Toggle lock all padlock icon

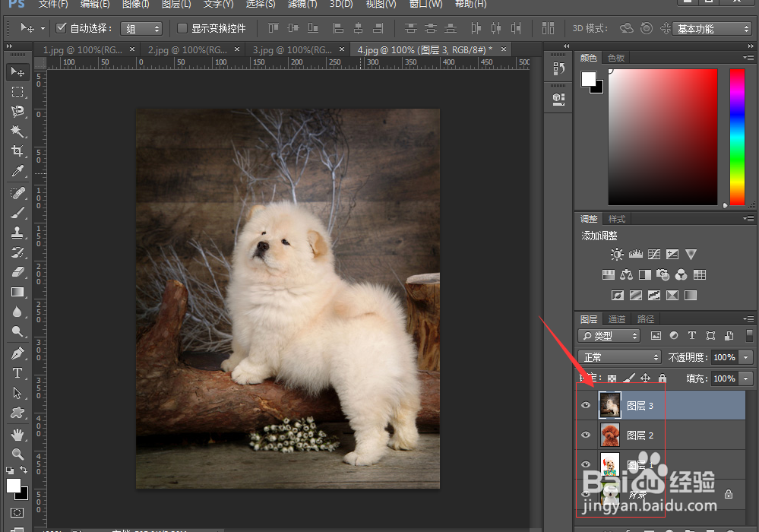pos(663,378)
